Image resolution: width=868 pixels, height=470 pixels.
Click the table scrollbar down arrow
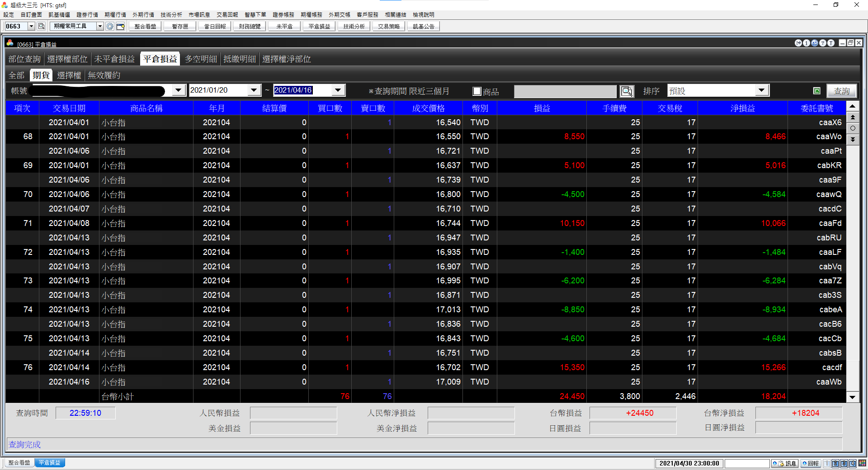pyautogui.click(x=852, y=397)
